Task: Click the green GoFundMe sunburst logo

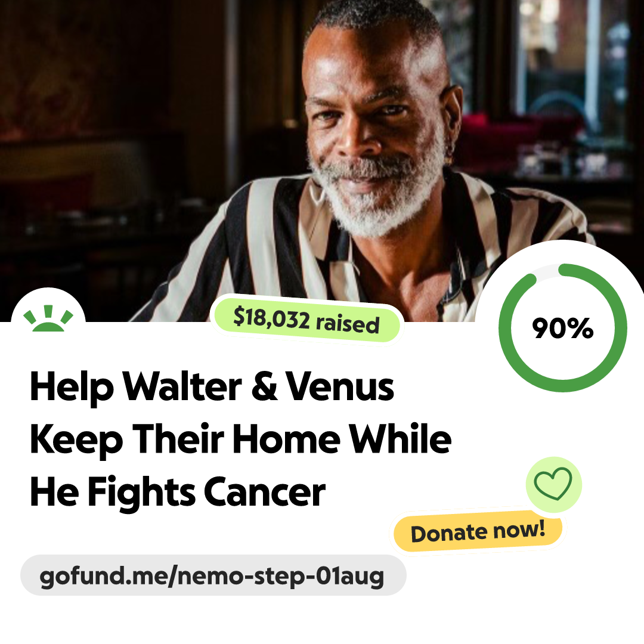Action: 48,318
